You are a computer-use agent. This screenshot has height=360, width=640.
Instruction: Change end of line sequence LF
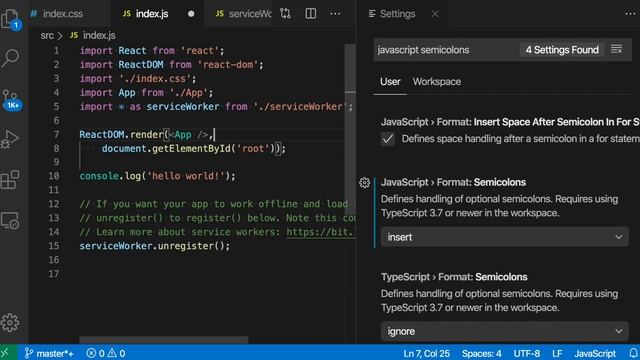(557, 353)
